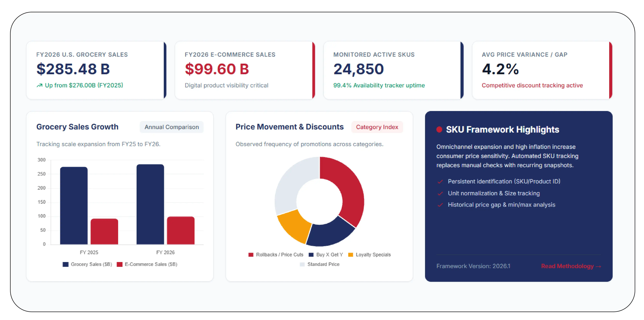Toggle Loyalty Specials legend swatch

point(350,255)
